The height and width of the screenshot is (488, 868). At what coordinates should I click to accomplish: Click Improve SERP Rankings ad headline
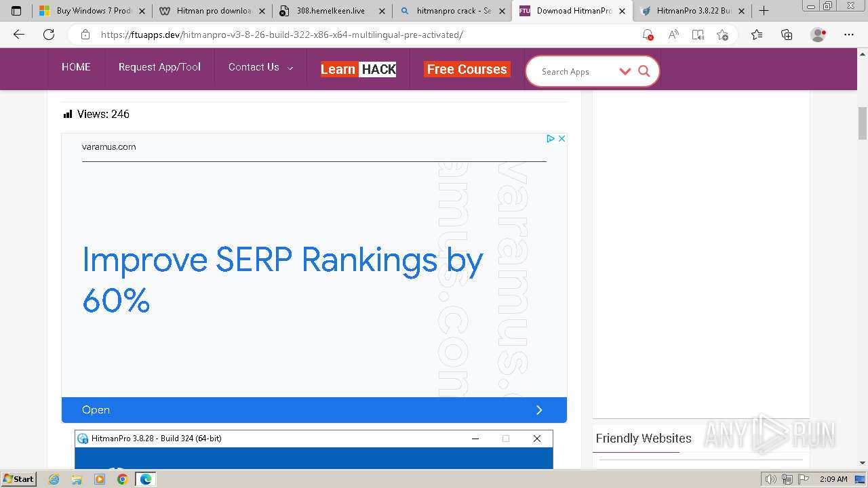click(x=282, y=280)
